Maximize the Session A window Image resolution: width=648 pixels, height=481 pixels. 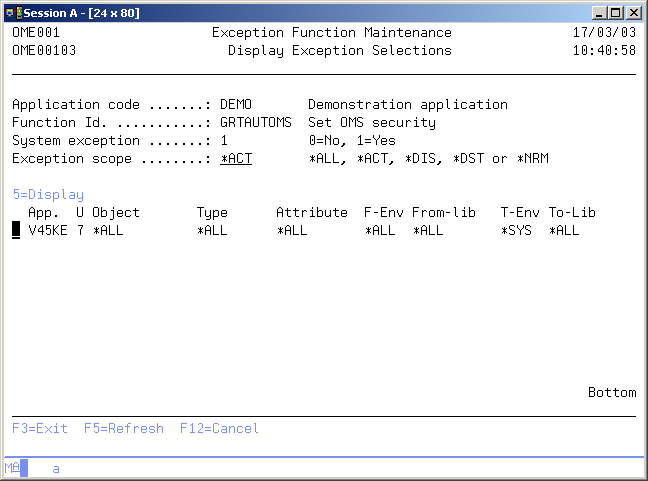(x=615, y=11)
